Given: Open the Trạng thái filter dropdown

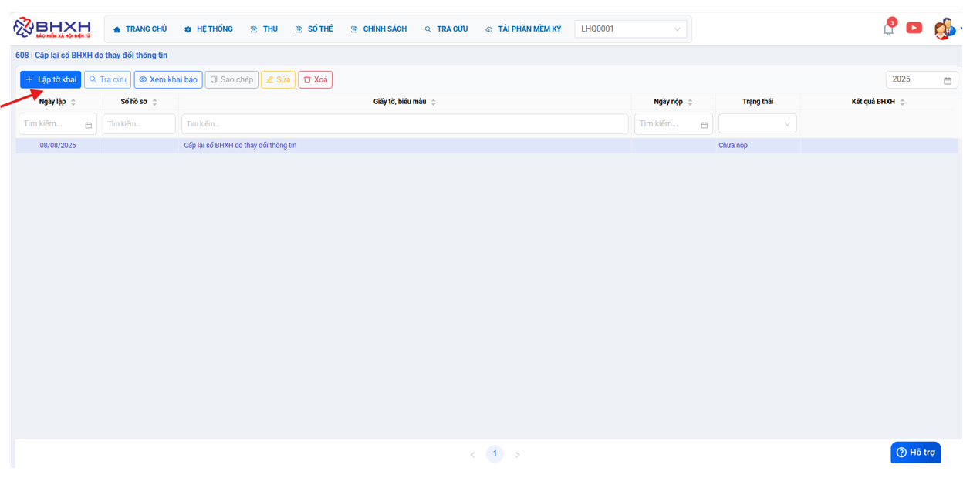Looking at the screenshot, I should tap(757, 124).
